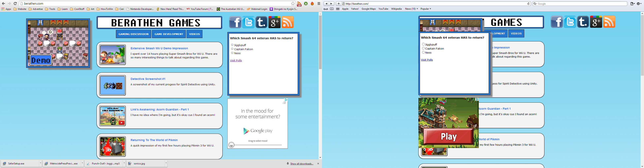Image resolution: width=644 pixels, height=168 pixels.
Task: Open the sonico.jpg download options arrow
Action: click(x=166, y=164)
